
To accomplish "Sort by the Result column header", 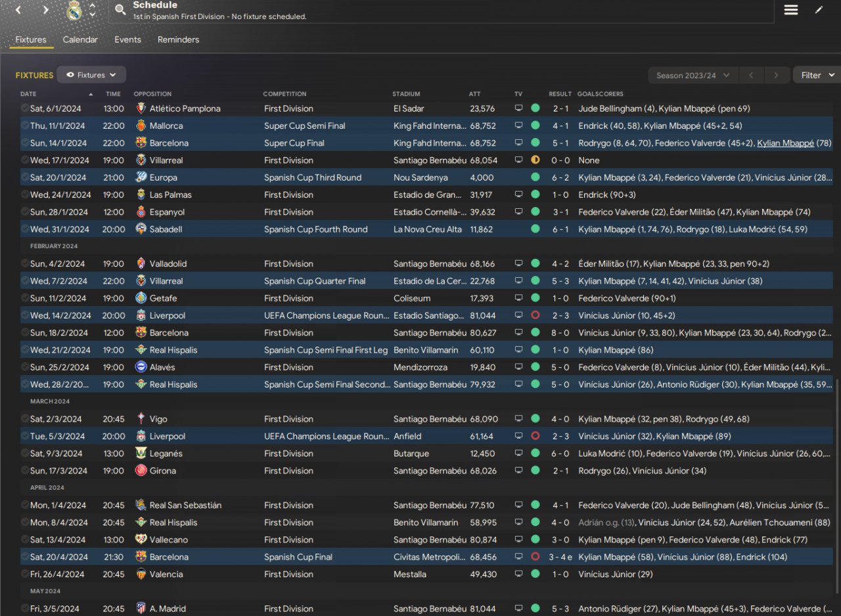I will coord(560,94).
